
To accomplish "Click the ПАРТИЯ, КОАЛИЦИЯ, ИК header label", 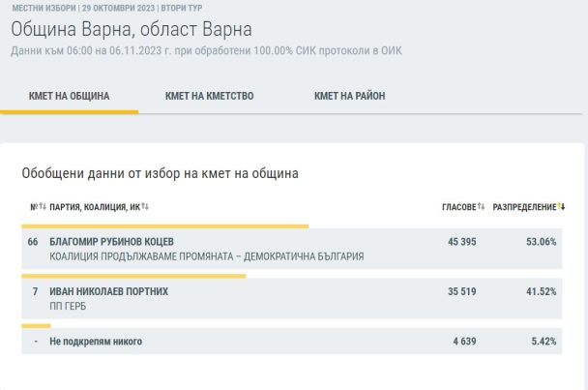I will (95, 207).
